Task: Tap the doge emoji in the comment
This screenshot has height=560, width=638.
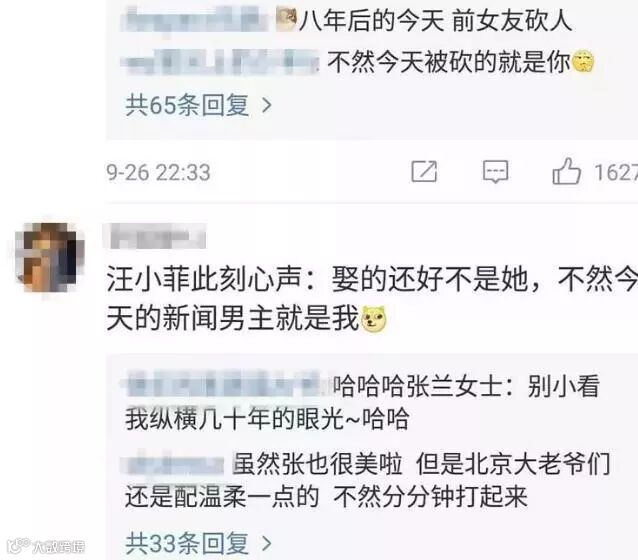Action: [x=374, y=319]
